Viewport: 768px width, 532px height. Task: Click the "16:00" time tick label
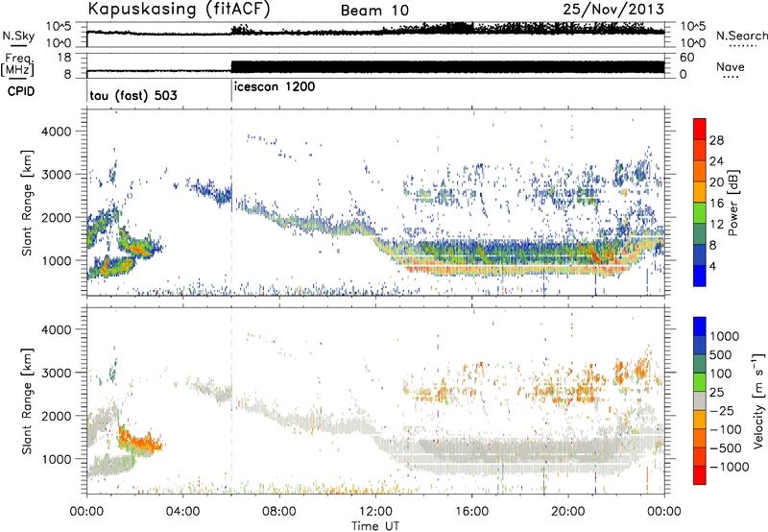point(471,512)
